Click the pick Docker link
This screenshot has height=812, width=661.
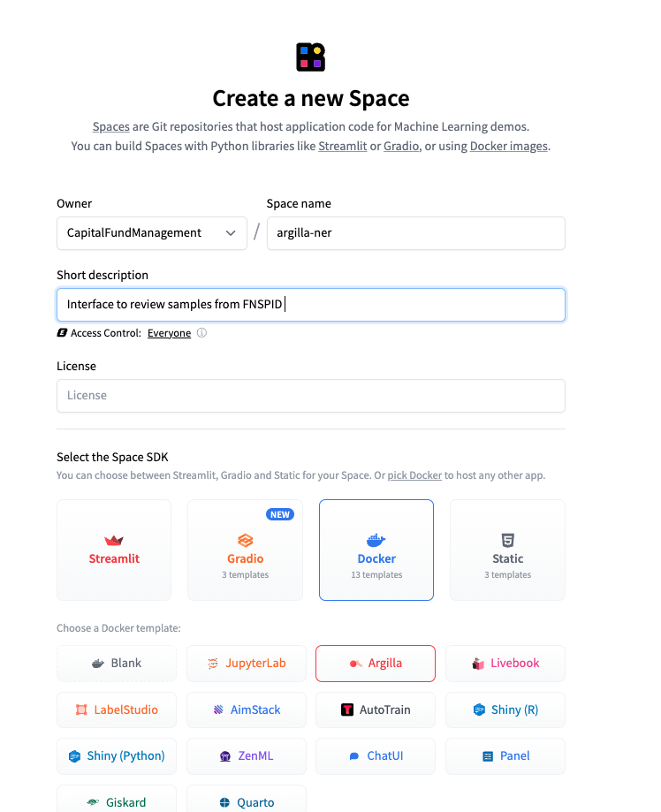click(x=414, y=474)
